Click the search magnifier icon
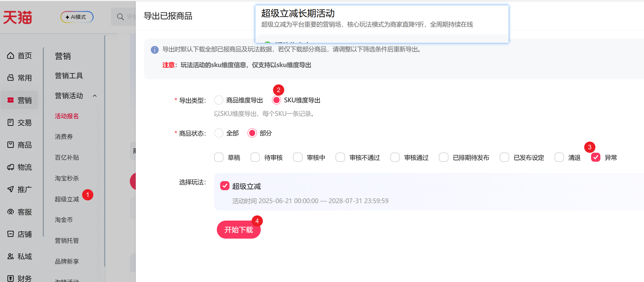The height and width of the screenshot is (282, 644). coord(120,17)
